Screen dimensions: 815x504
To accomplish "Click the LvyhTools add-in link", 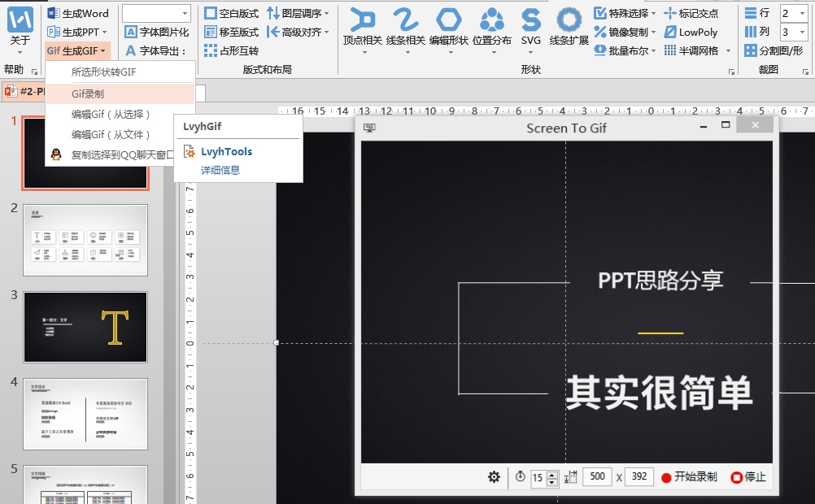I will (227, 152).
